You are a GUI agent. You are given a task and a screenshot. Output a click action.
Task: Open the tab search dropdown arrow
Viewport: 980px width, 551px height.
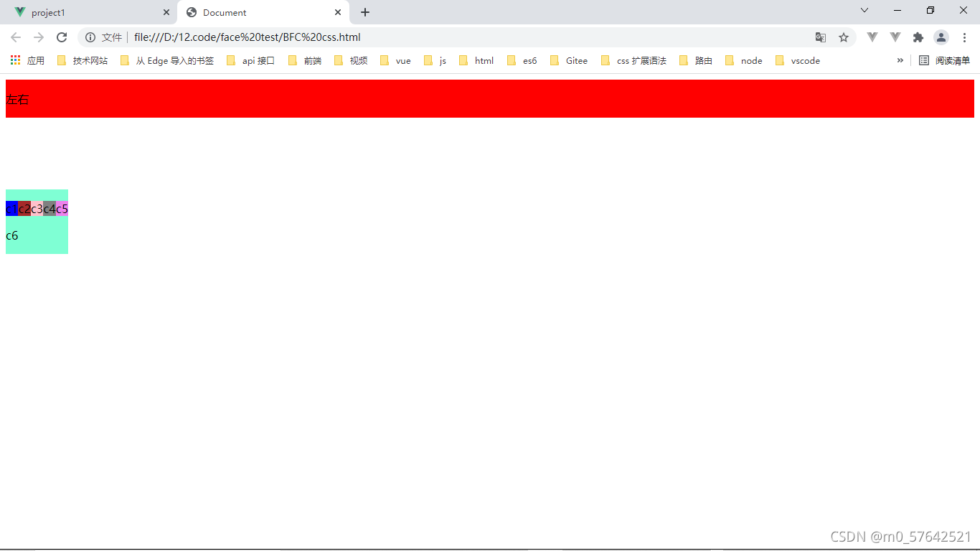coord(864,10)
